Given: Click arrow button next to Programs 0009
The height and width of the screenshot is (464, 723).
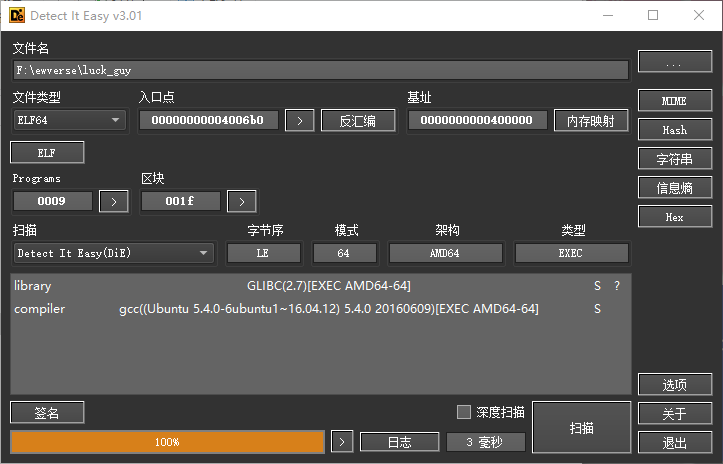Looking at the screenshot, I should pos(113,202).
